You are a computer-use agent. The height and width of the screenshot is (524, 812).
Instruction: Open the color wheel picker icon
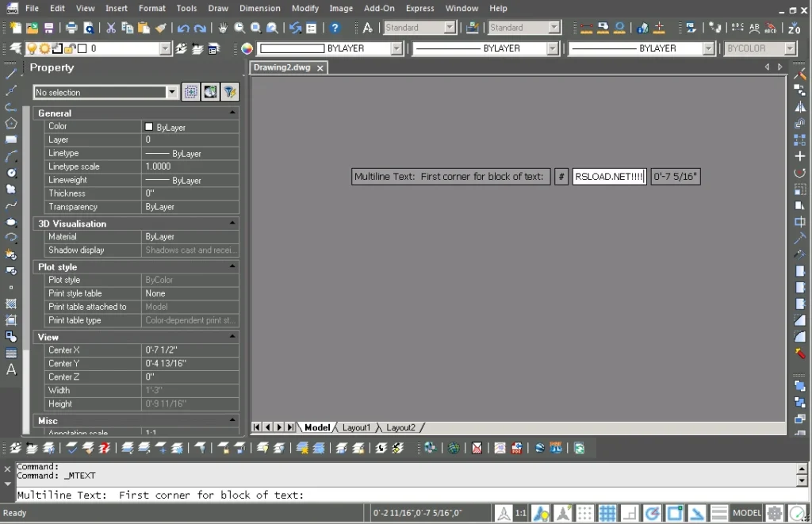click(x=247, y=48)
